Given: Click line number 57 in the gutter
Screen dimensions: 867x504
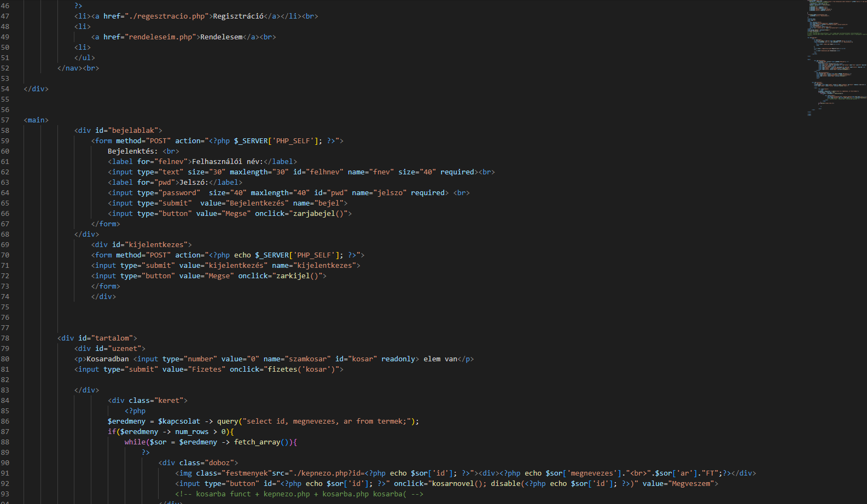Looking at the screenshot, I should point(5,120).
